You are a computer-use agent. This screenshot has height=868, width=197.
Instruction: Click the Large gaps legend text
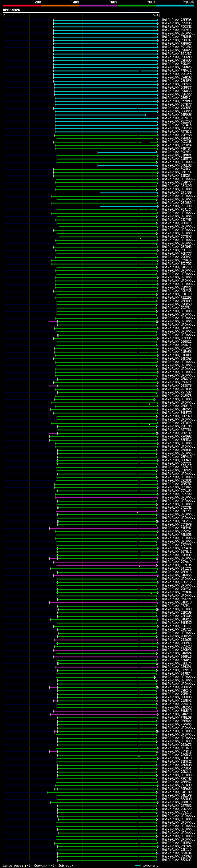pos(38,865)
